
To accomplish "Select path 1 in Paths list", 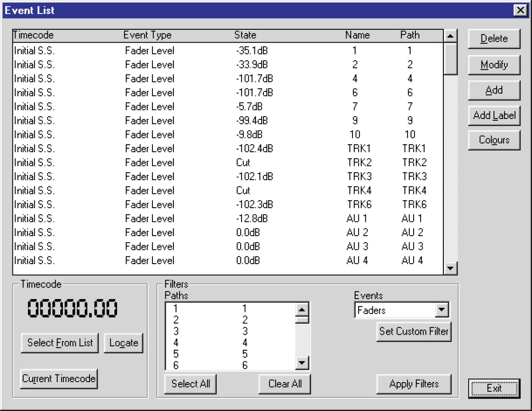I will [230, 308].
